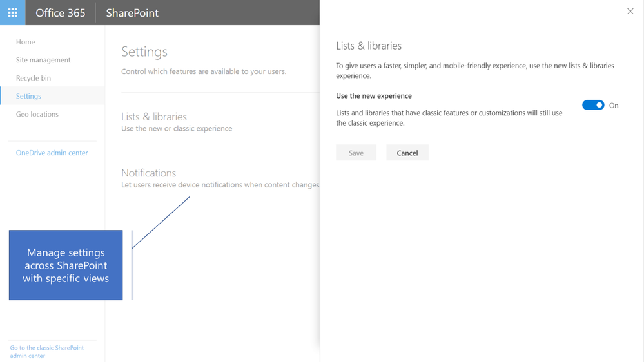644x362 pixels.
Task: Open the Notifications setting
Action: pos(148,173)
